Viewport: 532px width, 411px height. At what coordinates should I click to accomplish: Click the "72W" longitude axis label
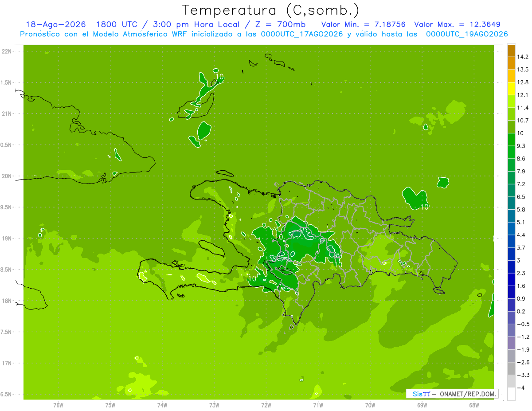[266, 405]
